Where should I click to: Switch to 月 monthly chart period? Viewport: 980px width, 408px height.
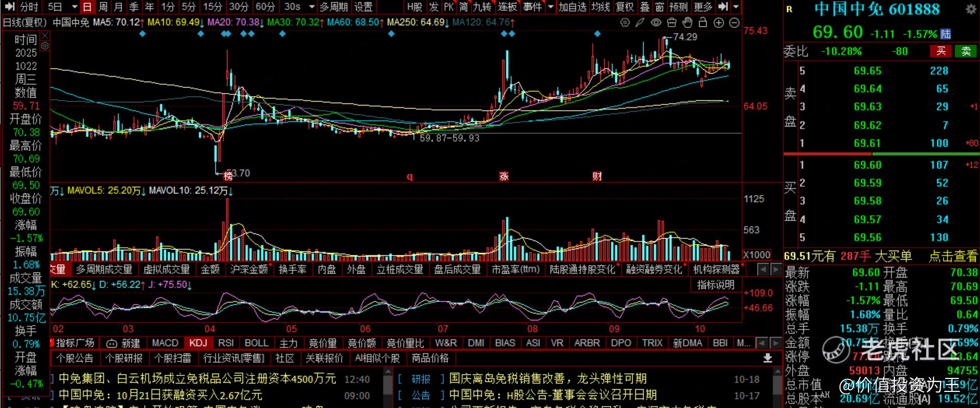118,7
